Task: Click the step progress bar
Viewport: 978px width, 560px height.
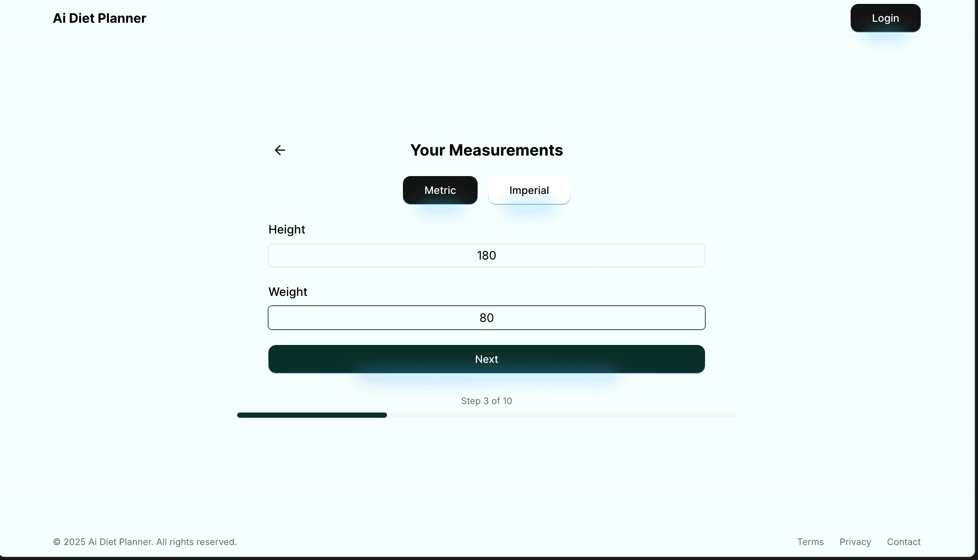Action: (x=486, y=415)
